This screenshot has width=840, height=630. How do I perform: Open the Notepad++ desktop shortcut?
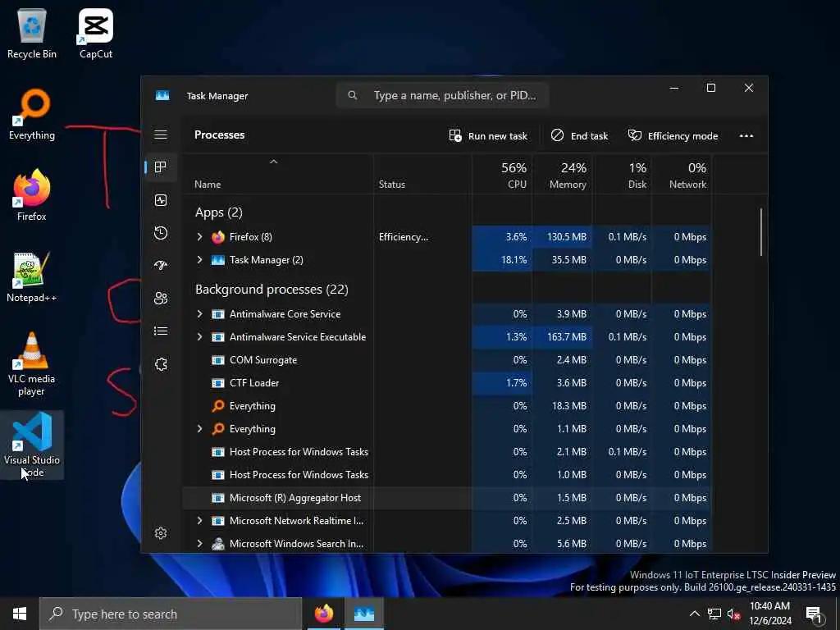32,277
